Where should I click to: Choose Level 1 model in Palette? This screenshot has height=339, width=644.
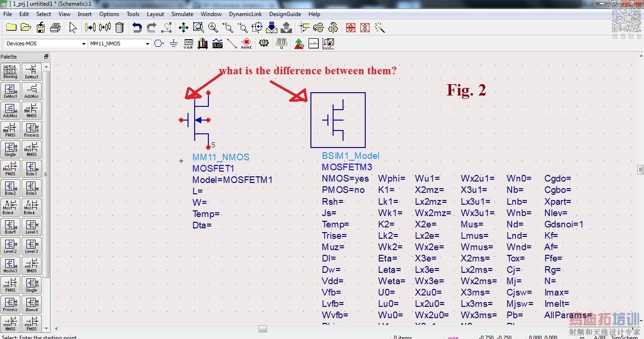32,227
